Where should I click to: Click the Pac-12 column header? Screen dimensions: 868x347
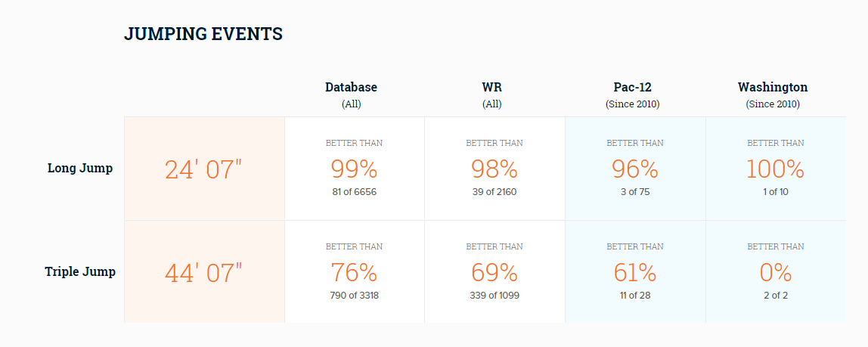pyautogui.click(x=632, y=94)
